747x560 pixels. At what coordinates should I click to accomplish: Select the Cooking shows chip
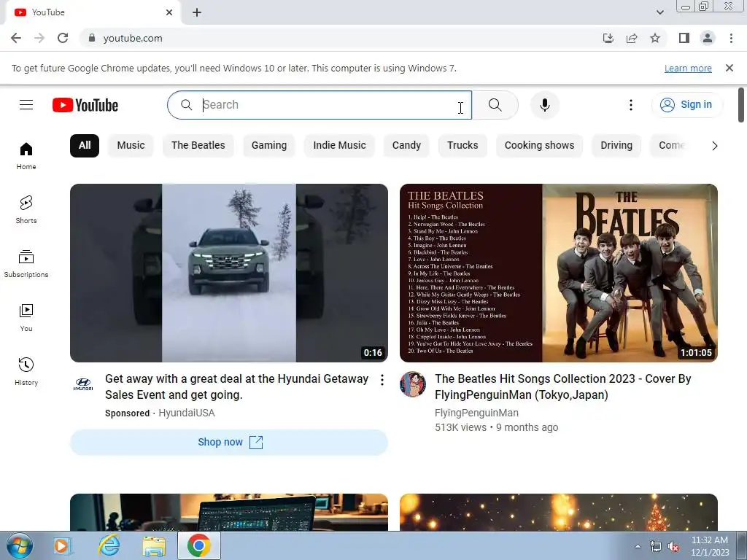tap(539, 145)
